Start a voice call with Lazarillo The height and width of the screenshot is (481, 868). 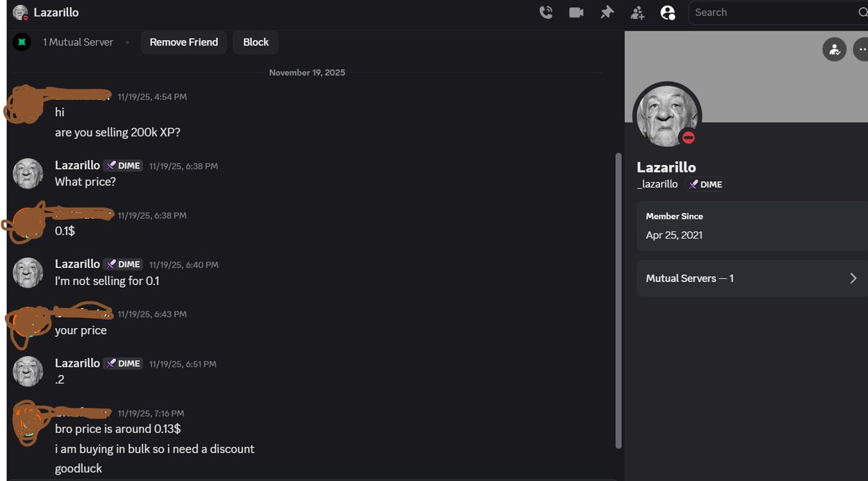(x=546, y=12)
